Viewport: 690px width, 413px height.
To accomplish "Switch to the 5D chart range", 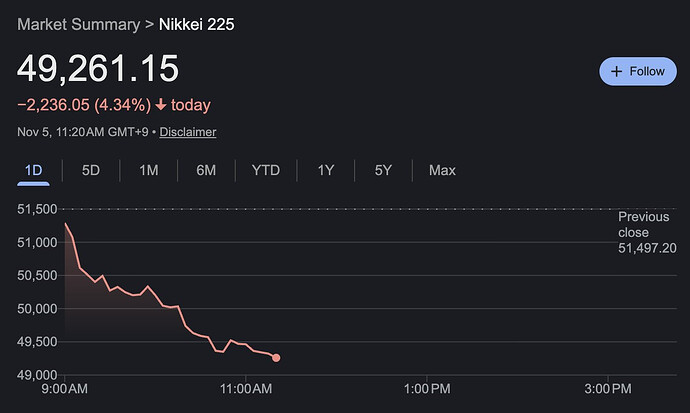I will pos(91,170).
